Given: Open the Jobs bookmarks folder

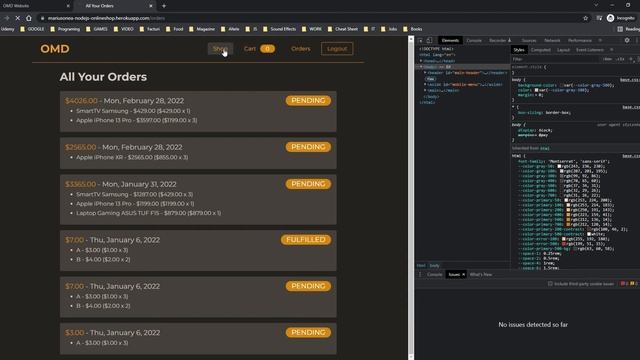Looking at the screenshot, I should (x=389, y=29).
